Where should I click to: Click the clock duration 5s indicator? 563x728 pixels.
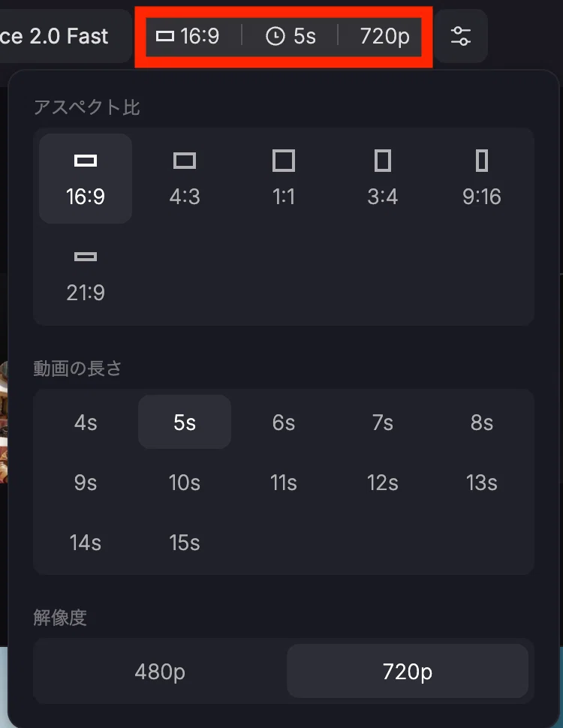(291, 36)
